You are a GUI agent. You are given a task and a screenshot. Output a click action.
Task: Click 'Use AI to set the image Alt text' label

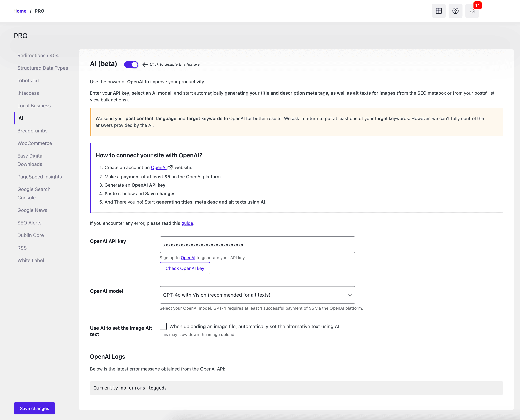pos(121,331)
